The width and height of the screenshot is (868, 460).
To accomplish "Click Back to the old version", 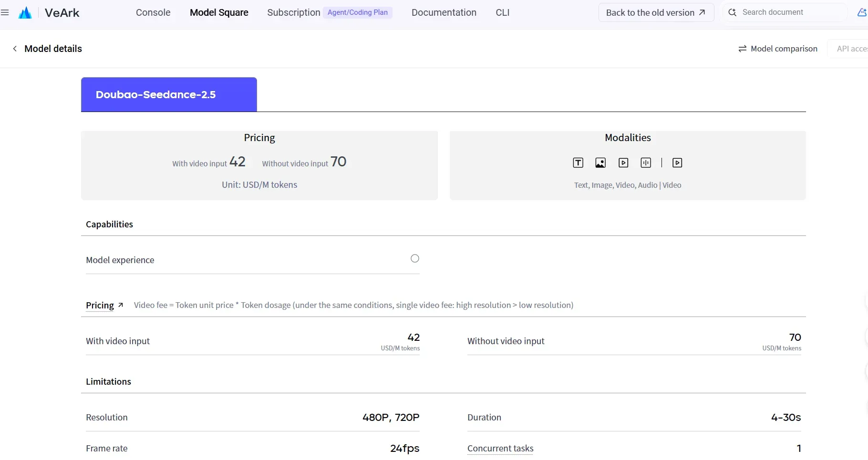I will click(656, 12).
